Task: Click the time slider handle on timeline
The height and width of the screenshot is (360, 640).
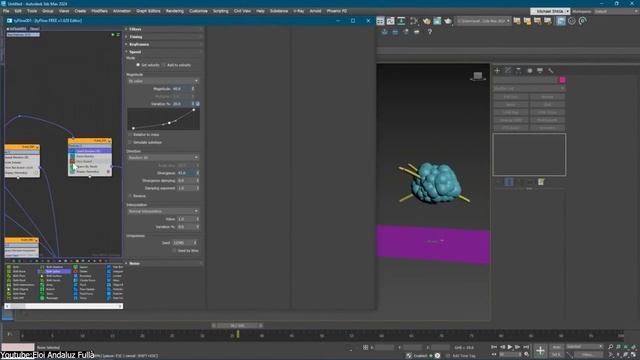Action: point(237,325)
